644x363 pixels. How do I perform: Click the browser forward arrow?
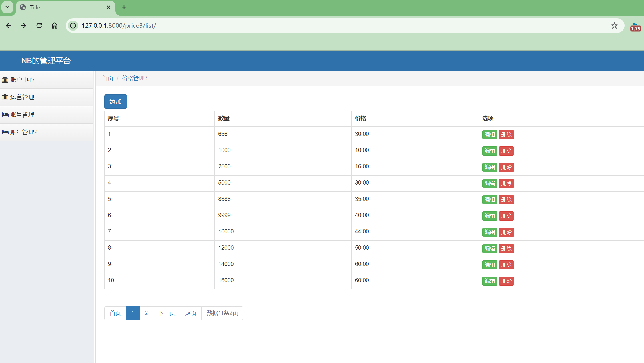(x=24, y=26)
